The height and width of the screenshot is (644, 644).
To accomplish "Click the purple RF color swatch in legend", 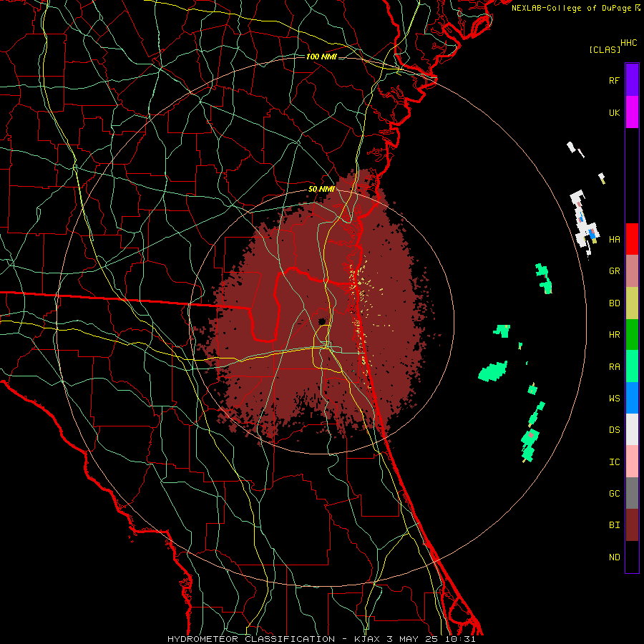I will pyautogui.click(x=632, y=79).
